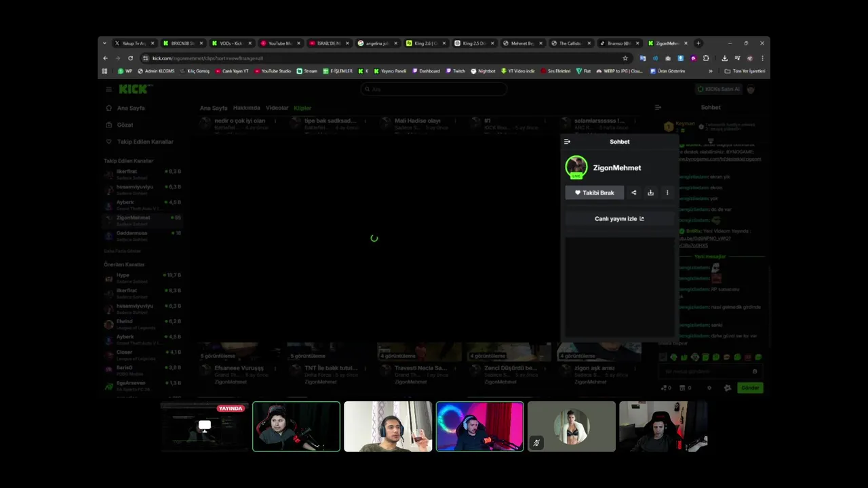This screenshot has width=868, height=488.
Task: Open Chrome downloads icon
Action: pyautogui.click(x=724, y=58)
